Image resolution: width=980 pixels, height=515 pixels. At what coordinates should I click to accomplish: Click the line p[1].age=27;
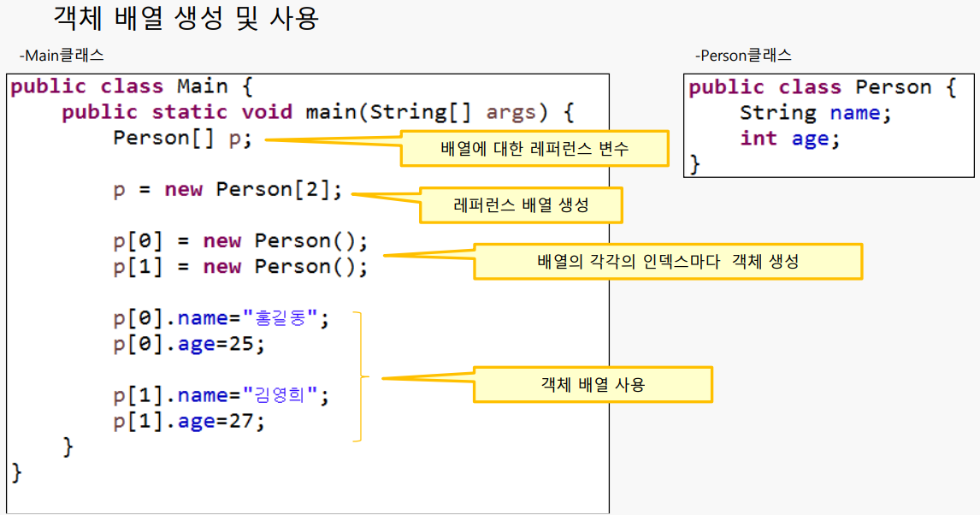(x=189, y=421)
